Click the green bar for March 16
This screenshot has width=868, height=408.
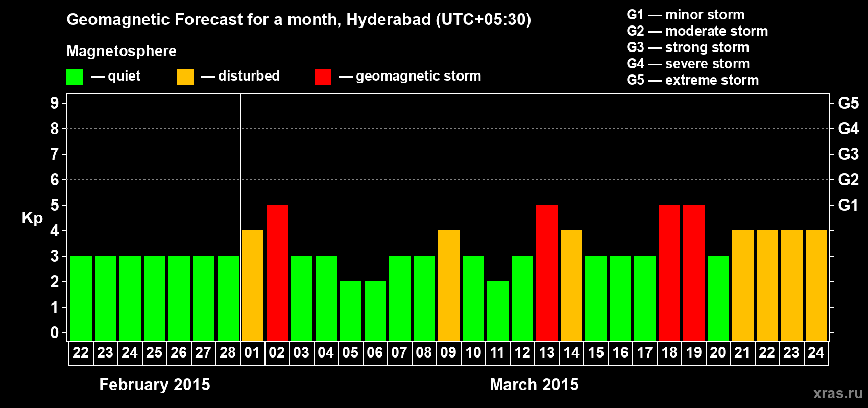point(620,298)
